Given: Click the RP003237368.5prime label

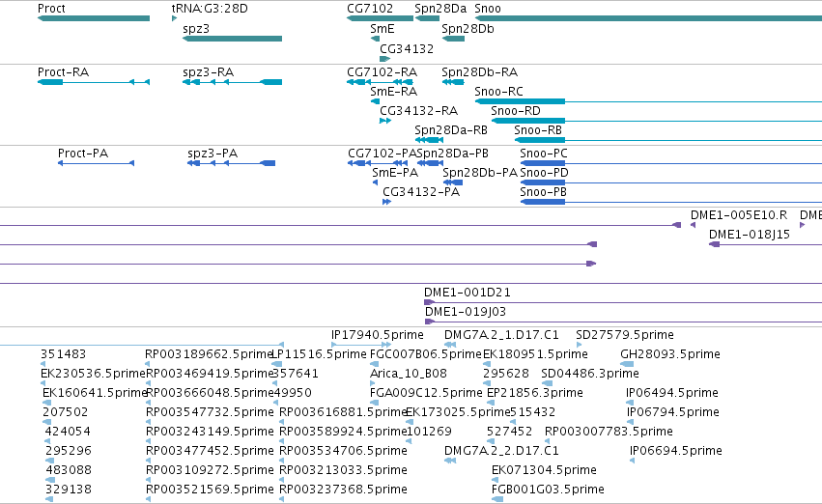Looking at the screenshot, I should click(343, 490).
